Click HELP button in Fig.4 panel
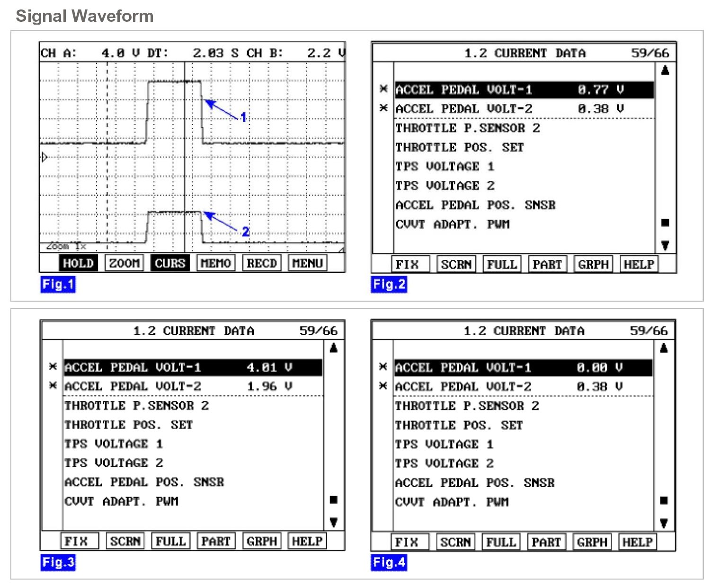 (638, 542)
